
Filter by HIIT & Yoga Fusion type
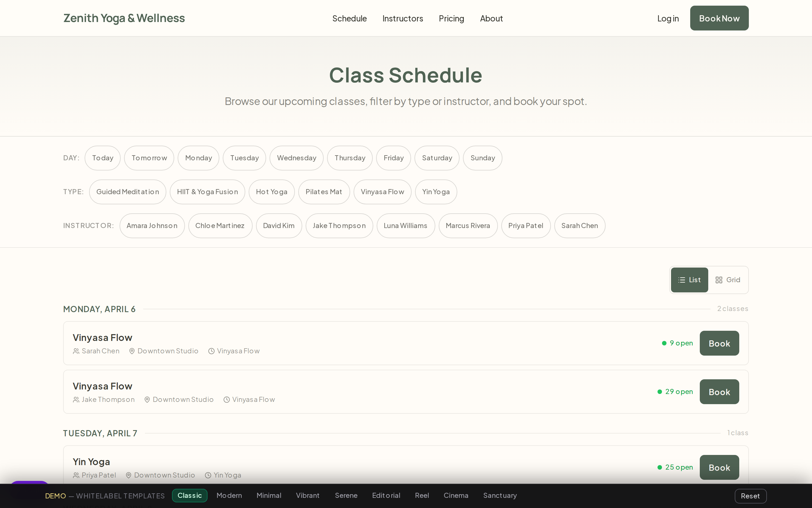(207, 192)
